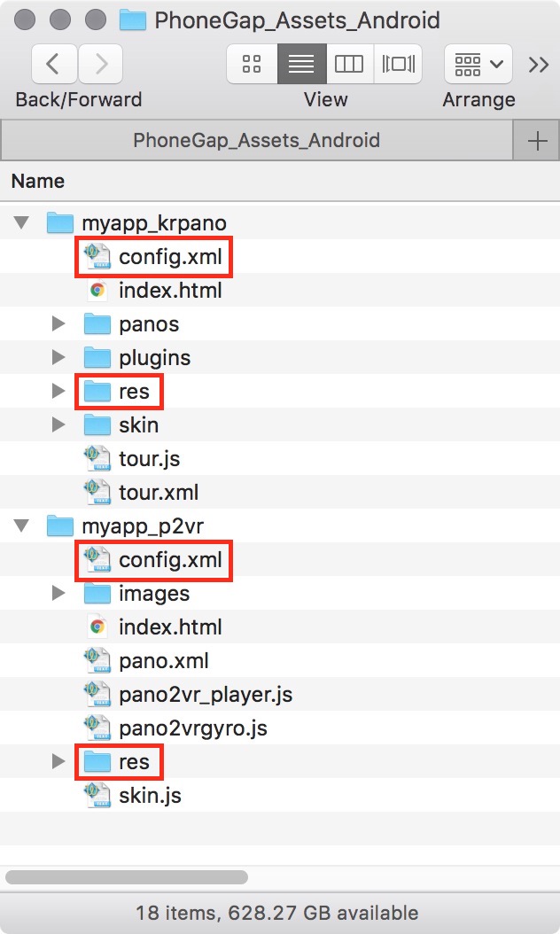This screenshot has height=934, width=560.
Task: Select index.html Chrome icon above panos
Action: pyautogui.click(x=97, y=290)
